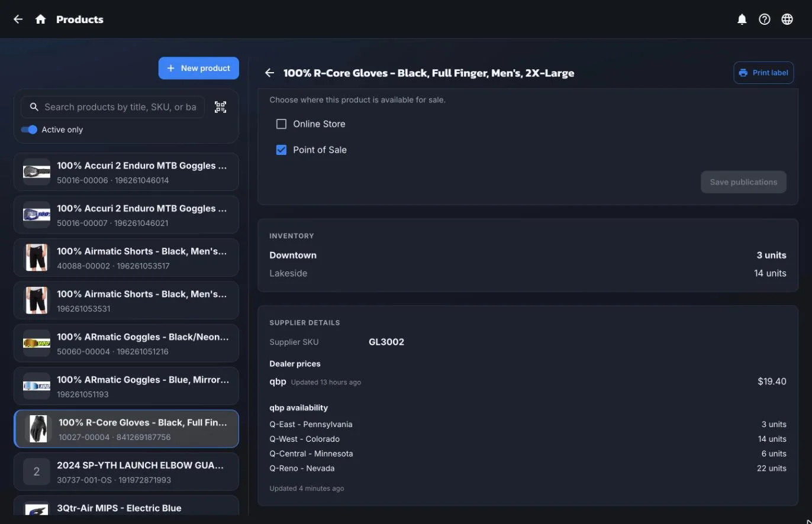Click the Updated 13 hours ago text
812x524 pixels.
click(x=326, y=382)
